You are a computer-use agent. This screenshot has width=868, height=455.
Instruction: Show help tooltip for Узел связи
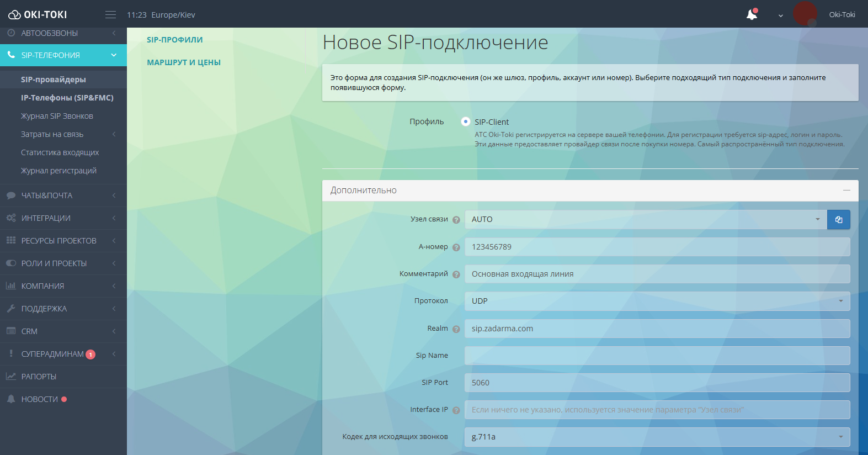[456, 220]
